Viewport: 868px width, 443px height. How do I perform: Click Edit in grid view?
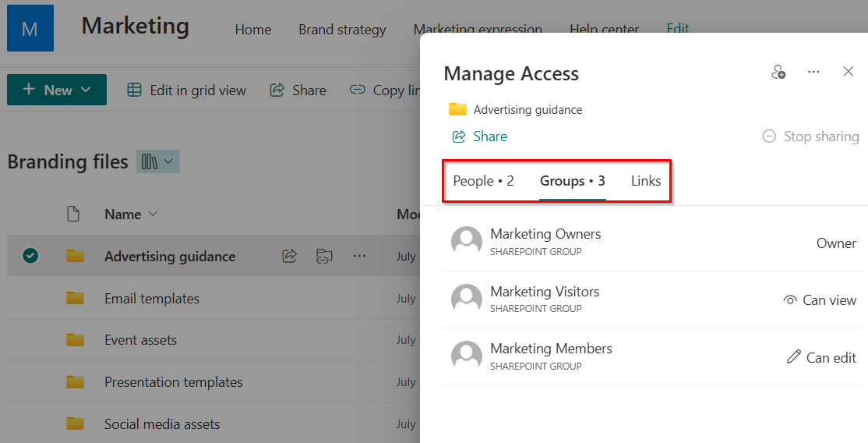(x=186, y=90)
